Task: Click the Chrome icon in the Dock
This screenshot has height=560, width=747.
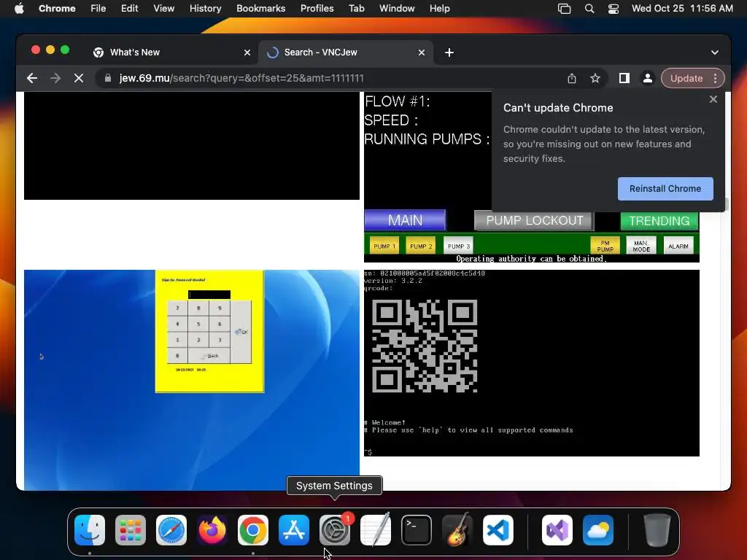Action: click(x=253, y=530)
